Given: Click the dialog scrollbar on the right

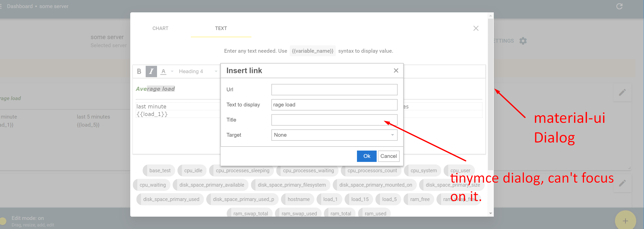Looking at the screenshot, I should 490,113.
